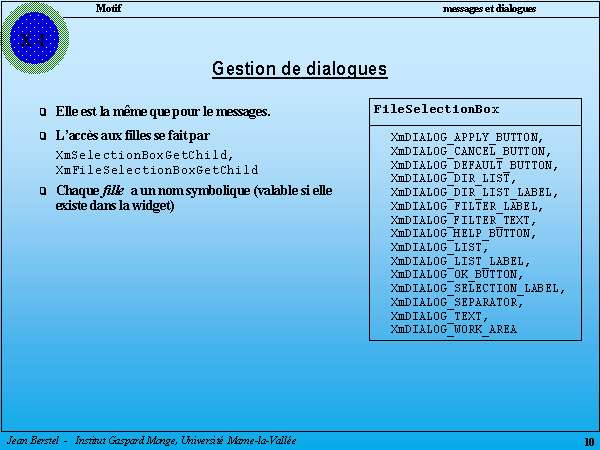
Task: Click the 'XmFileSelectionBoxGetChild' code text
Action: [157, 170]
